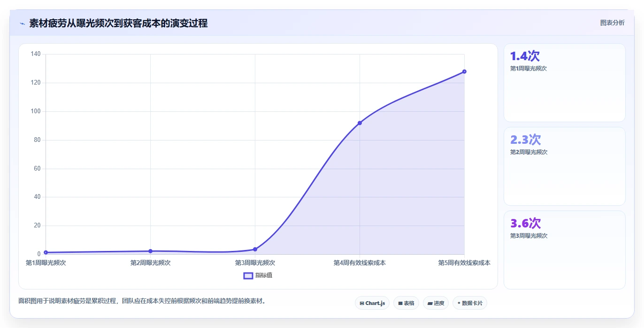Click y-axis value 60
This screenshot has height=328, width=644.
point(37,169)
